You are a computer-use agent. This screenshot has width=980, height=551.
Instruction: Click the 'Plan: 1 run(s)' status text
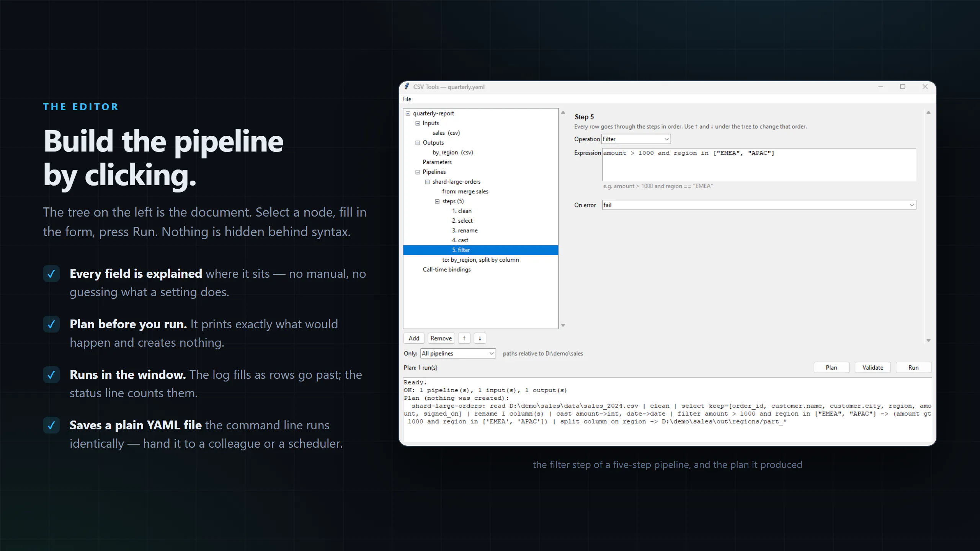pyautogui.click(x=420, y=368)
